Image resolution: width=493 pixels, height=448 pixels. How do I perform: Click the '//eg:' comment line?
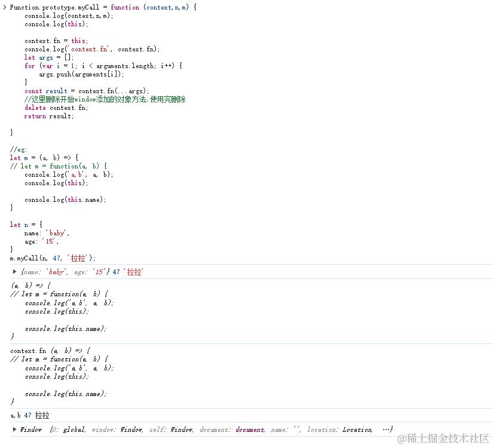point(19,150)
